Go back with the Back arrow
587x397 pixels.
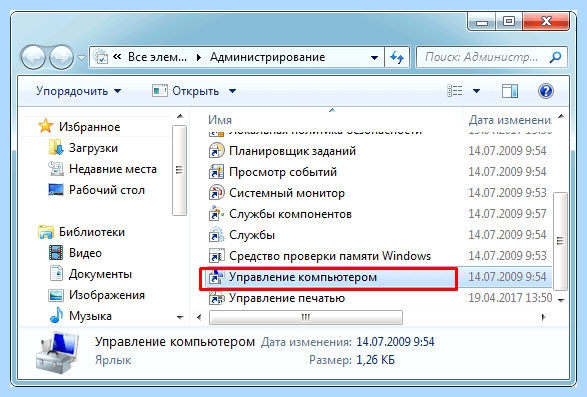pos(34,57)
